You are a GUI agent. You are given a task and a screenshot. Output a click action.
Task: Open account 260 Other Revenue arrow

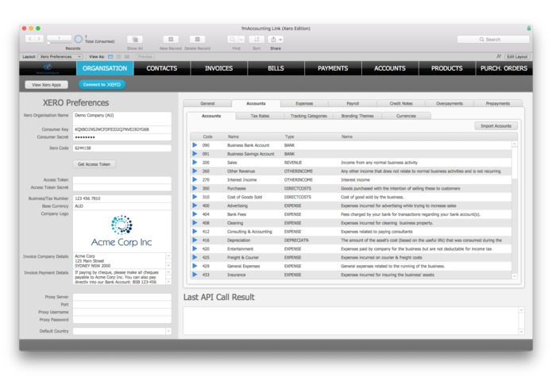point(195,171)
